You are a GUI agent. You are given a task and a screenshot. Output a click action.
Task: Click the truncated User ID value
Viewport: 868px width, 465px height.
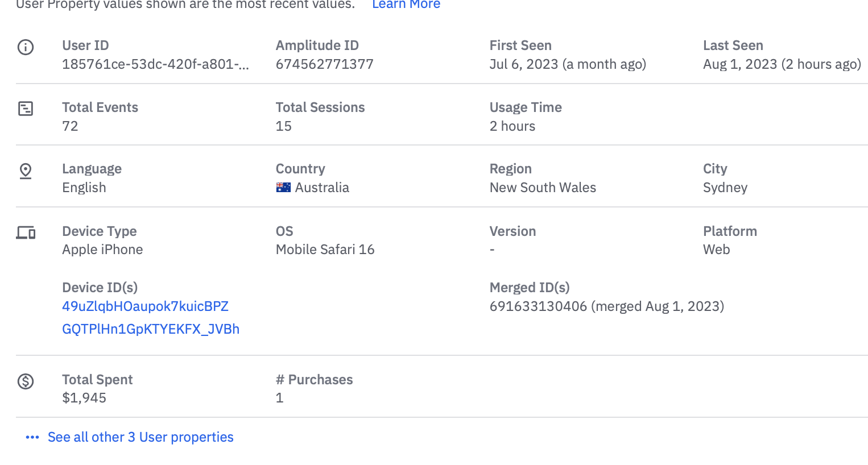pyautogui.click(x=155, y=64)
